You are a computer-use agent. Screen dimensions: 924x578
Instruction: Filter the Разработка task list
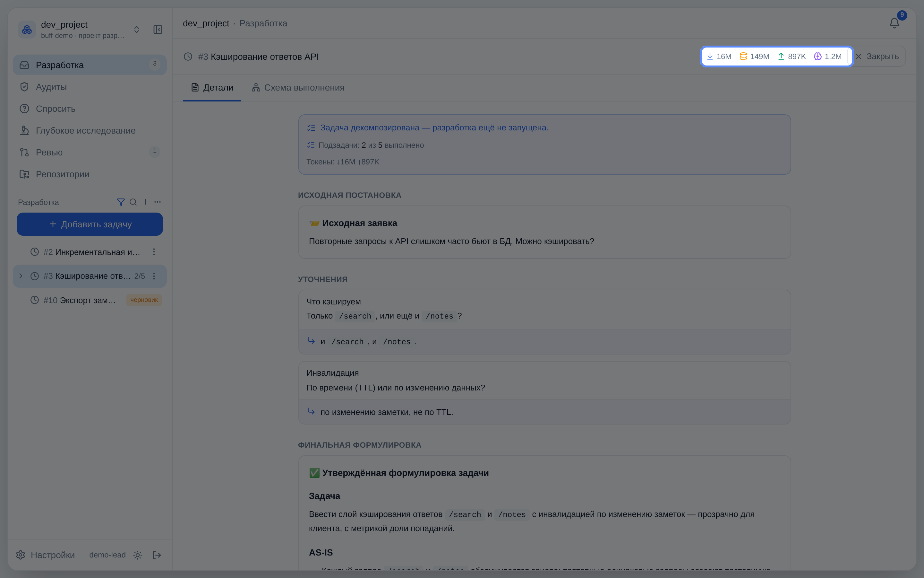(121, 202)
